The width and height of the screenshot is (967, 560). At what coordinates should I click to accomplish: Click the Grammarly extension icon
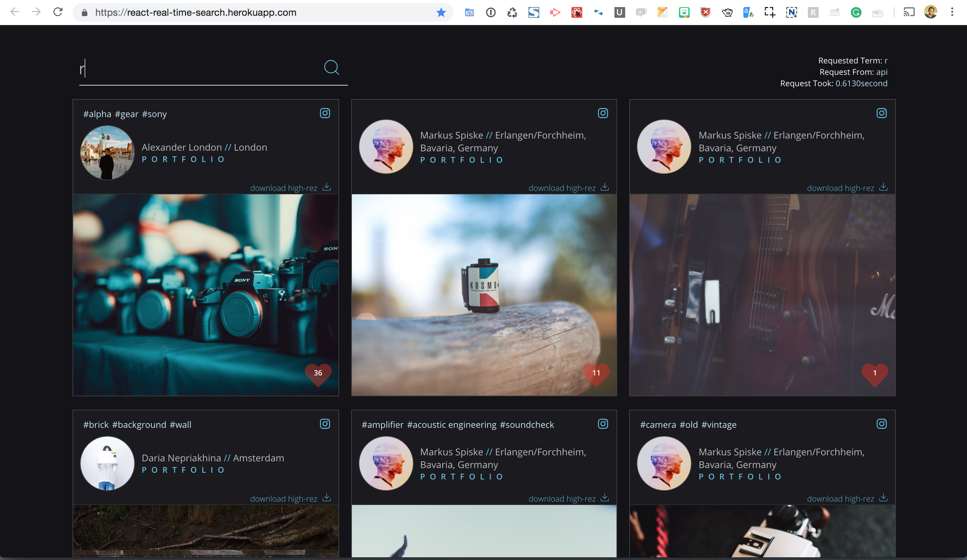(856, 13)
